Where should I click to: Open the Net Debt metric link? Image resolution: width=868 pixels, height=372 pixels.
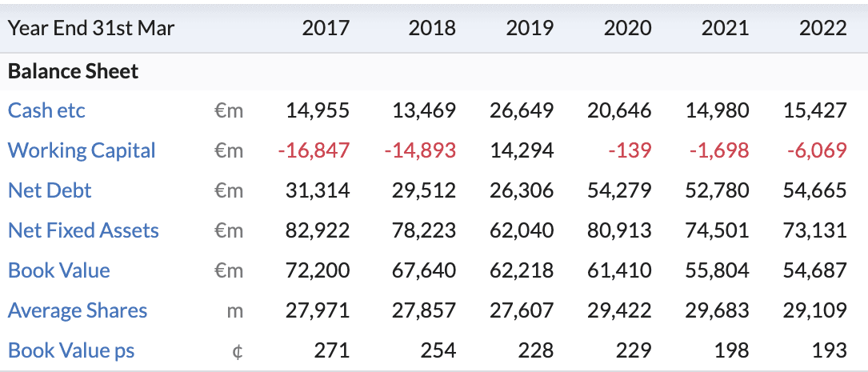point(50,190)
